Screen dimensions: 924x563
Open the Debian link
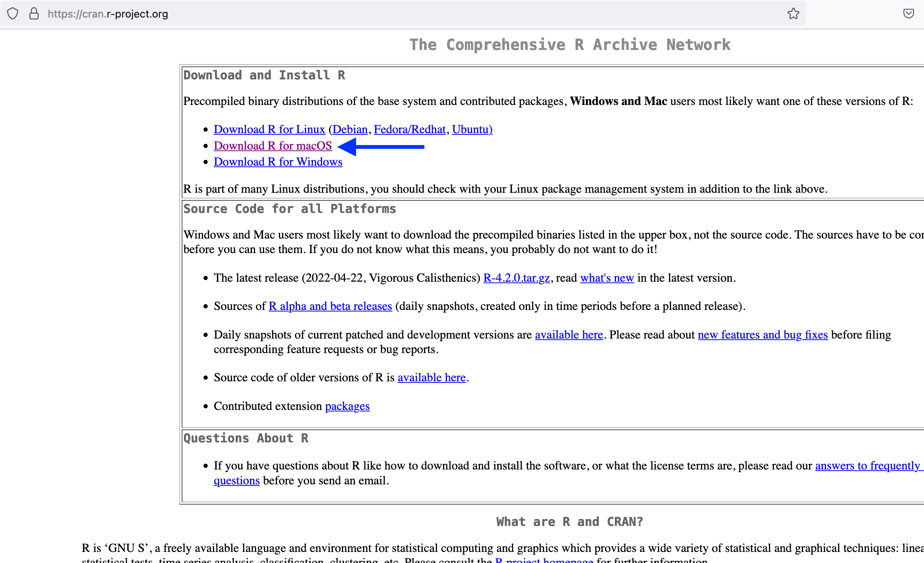[x=350, y=129]
